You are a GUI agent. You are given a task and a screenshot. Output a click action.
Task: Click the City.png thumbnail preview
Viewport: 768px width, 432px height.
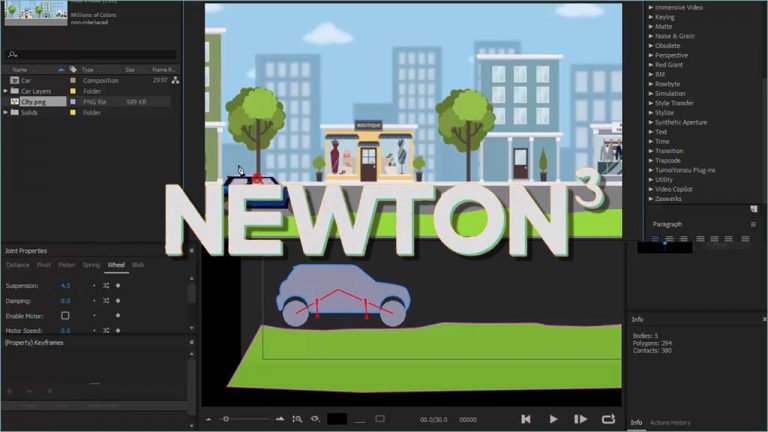pyautogui.click(x=36, y=12)
